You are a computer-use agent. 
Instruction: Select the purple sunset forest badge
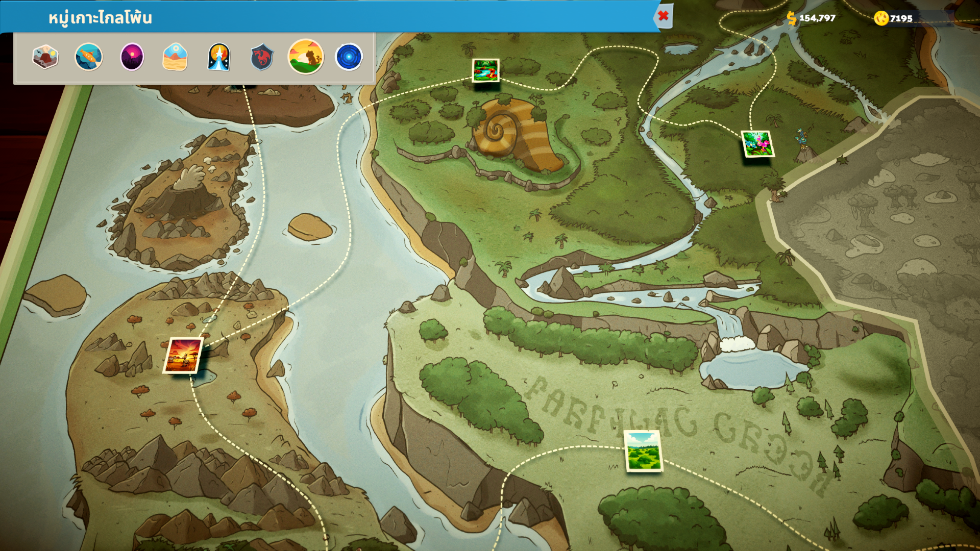pos(132,57)
